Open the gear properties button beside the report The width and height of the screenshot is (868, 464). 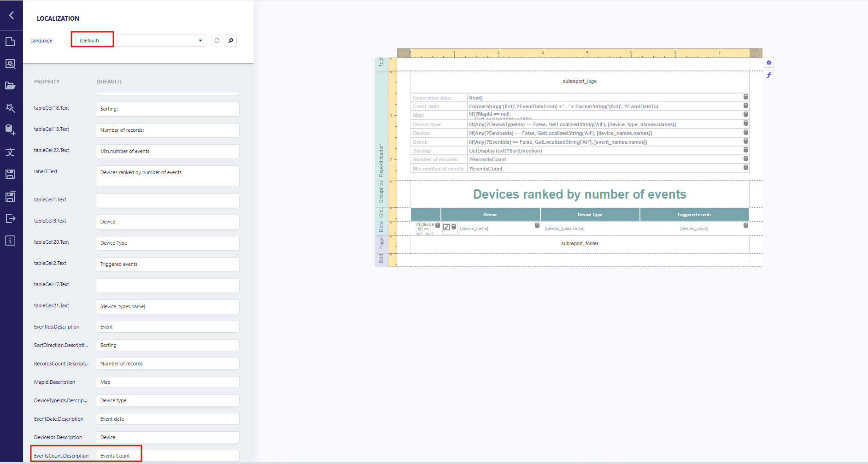pyautogui.click(x=768, y=63)
